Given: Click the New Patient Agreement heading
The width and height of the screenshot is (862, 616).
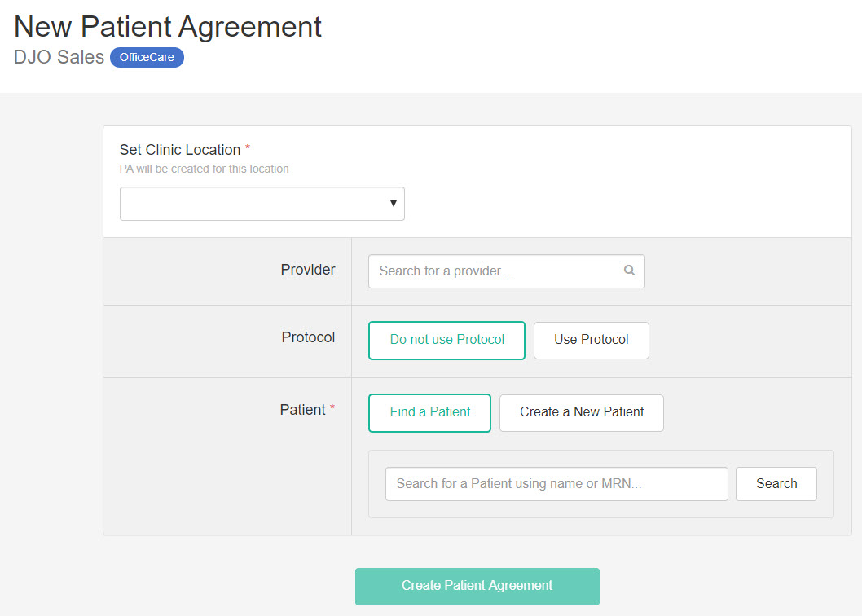Looking at the screenshot, I should tap(168, 26).
